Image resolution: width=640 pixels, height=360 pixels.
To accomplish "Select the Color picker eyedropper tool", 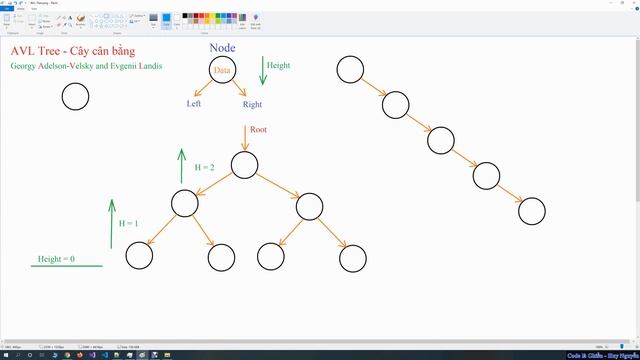I will [64, 25].
